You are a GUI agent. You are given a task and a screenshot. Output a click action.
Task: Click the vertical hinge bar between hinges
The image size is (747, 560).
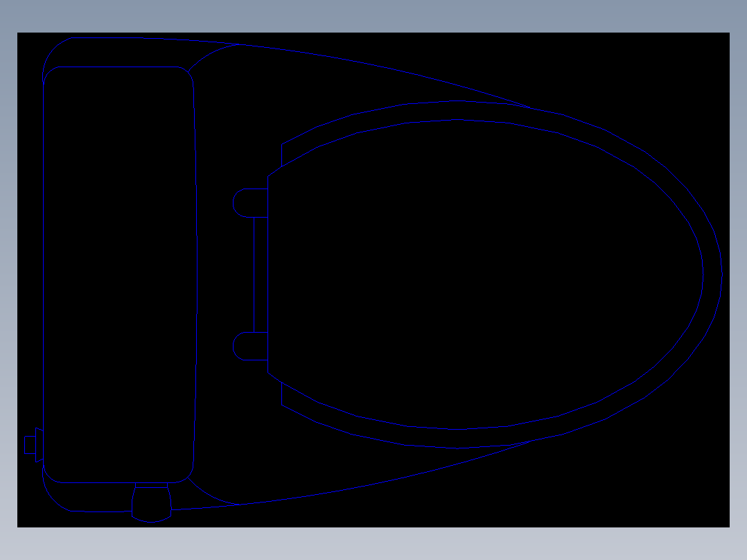[x=261, y=274]
